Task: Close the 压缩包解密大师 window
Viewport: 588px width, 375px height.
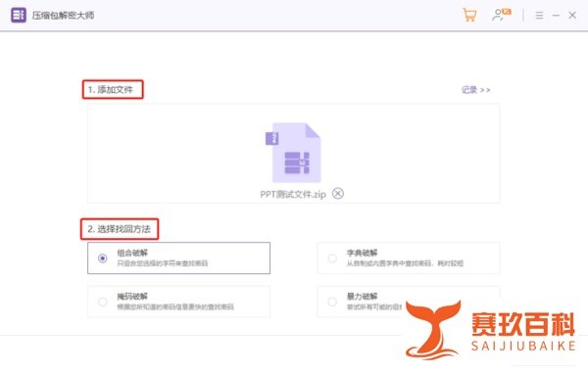Action: click(x=572, y=16)
